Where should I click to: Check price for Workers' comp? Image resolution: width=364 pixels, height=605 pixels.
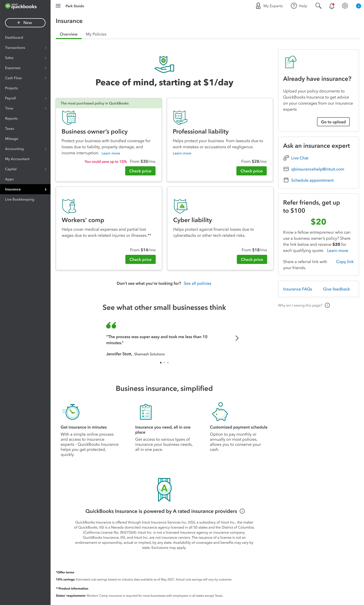point(141,259)
